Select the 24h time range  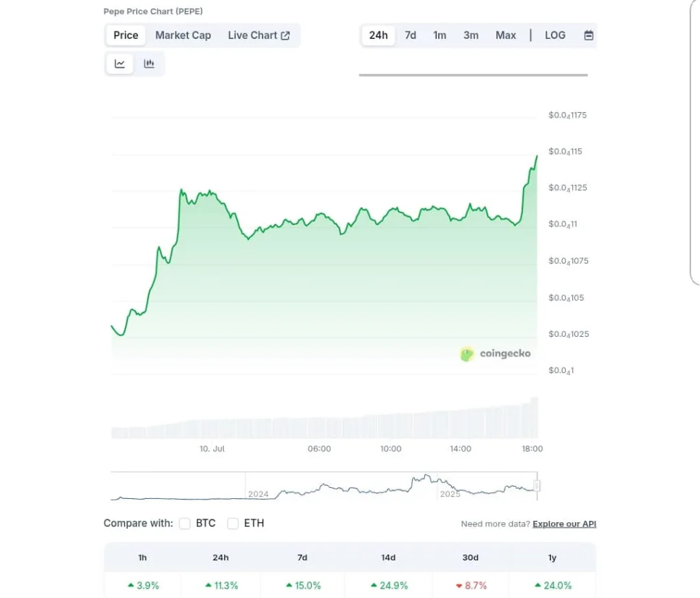coord(378,36)
